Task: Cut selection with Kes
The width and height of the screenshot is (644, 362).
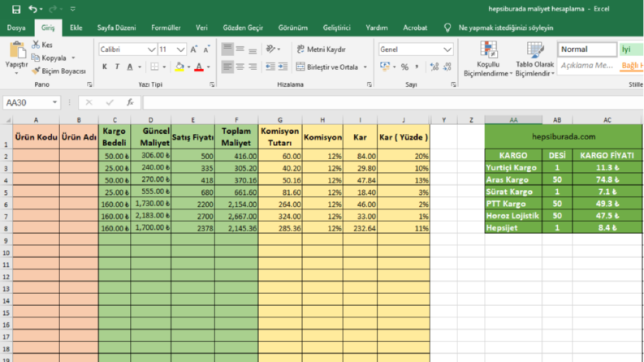Action: click(x=42, y=45)
